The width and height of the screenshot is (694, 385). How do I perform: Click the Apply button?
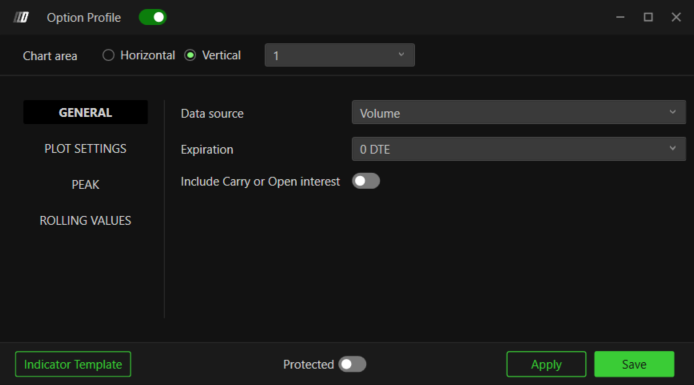pyautogui.click(x=546, y=364)
